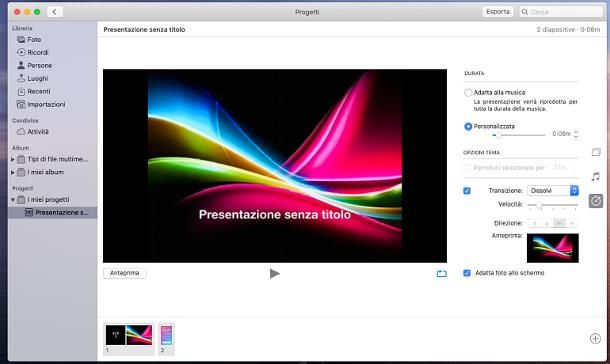Click the search magnifier icon
The width and height of the screenshot is (610, 364).
[525, 12]
